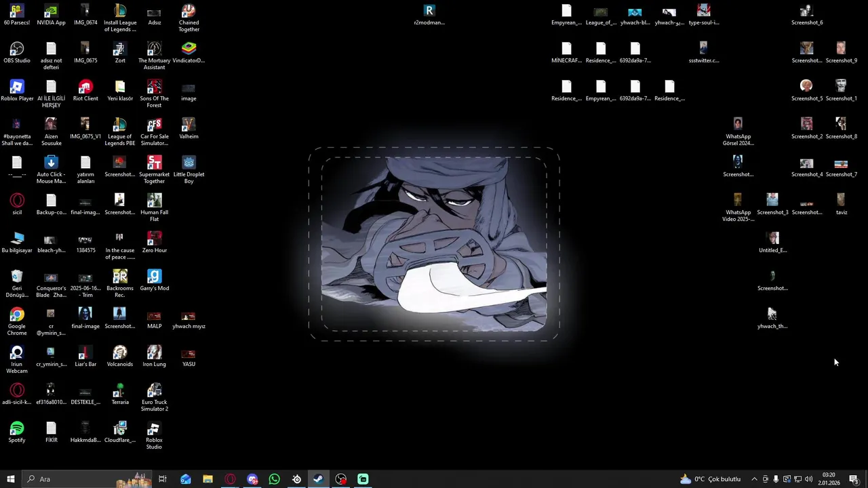This screenshot has width=868, height=488.
Task: Open Discord from the taskbar
Action: pyautogui.click(x=252, y=479)
